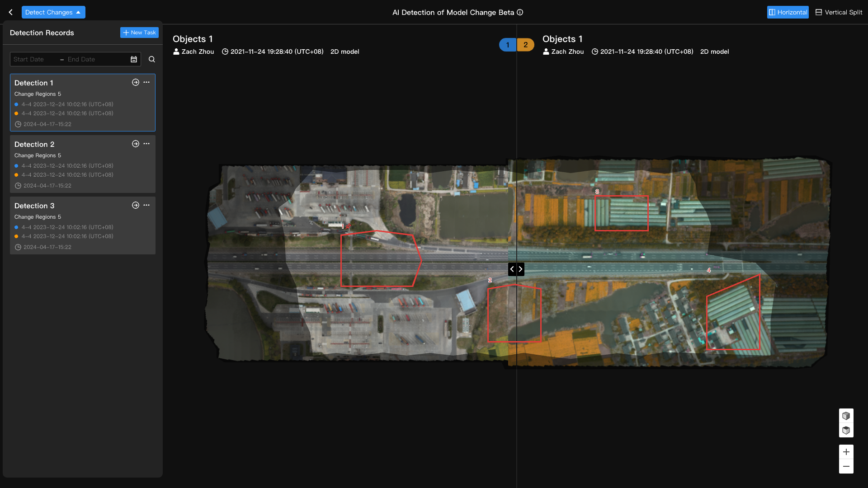
Task: Select the orange model 2 badge
Action: point(525,45)
